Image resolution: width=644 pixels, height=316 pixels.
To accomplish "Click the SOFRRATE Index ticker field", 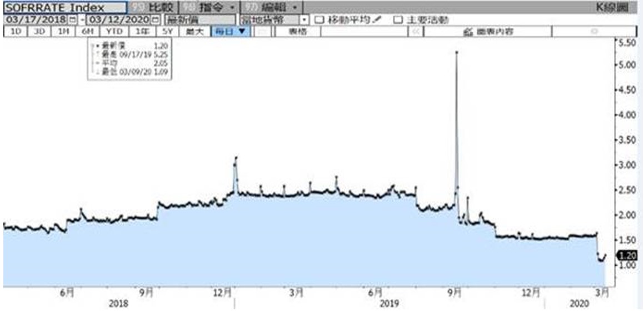I will 65,7.
